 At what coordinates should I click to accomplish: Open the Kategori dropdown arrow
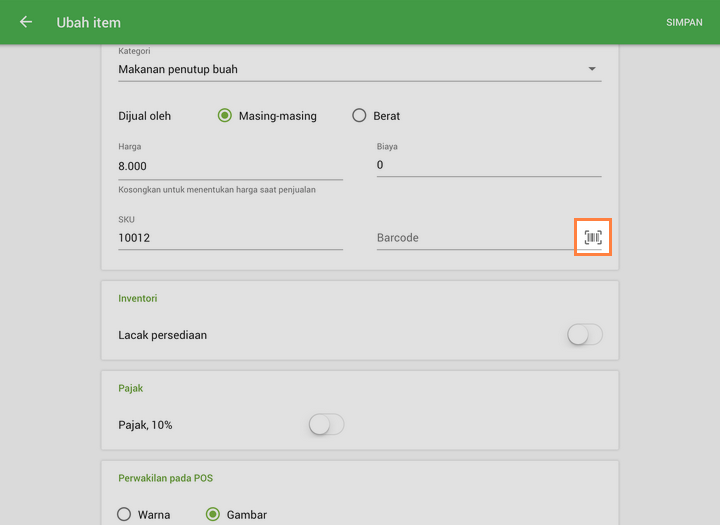(x=592, y=69)
